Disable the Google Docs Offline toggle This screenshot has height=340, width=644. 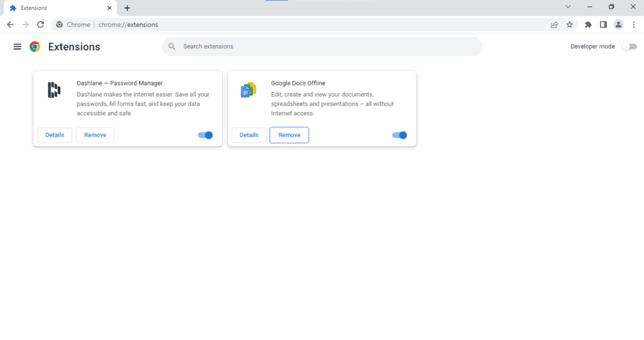[x=399, y=135]
